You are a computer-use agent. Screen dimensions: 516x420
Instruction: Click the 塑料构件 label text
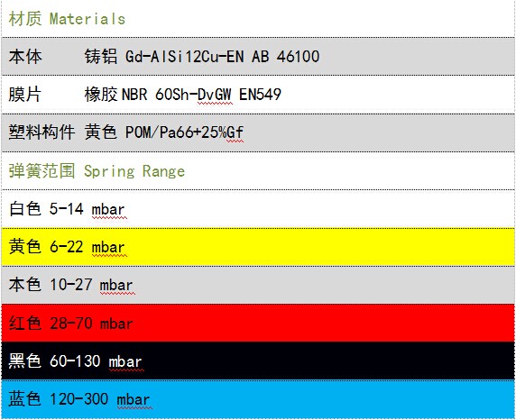click(x=41, y=132)
